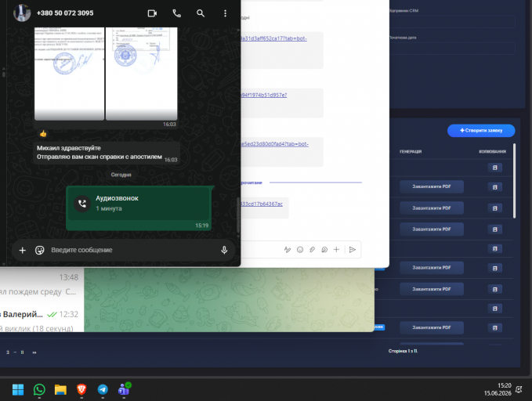Click the 'Сегодня' date chip
Image resolution: width=532 pixels, height=401 pixels.
[x=121, y=175]
